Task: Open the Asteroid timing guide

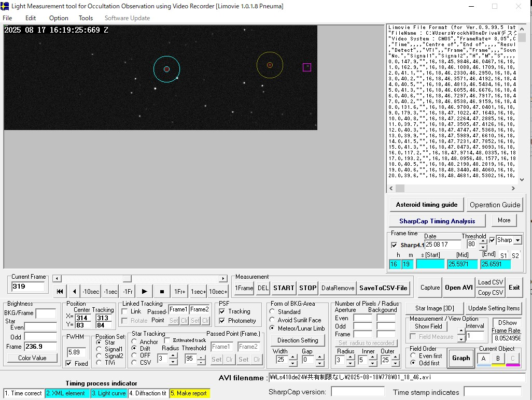Action: point(426,205)
